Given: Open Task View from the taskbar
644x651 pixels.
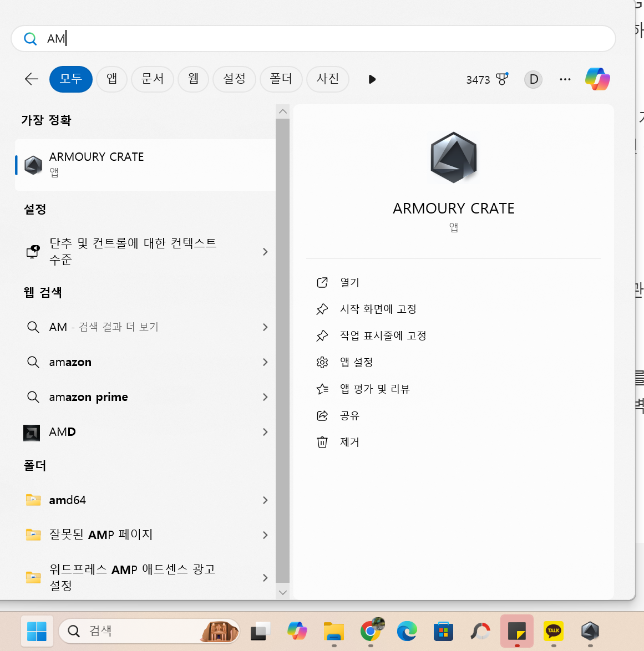Looking at the screenshot, I should click(260, 631).
